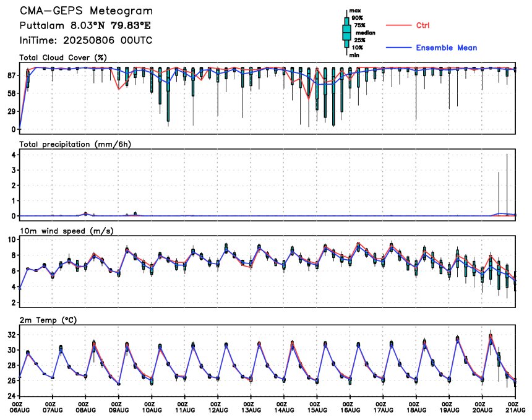Click the '87' cloud cover axis tick
The height and width of the screenshot is (420, 532).
pos(12,75)
